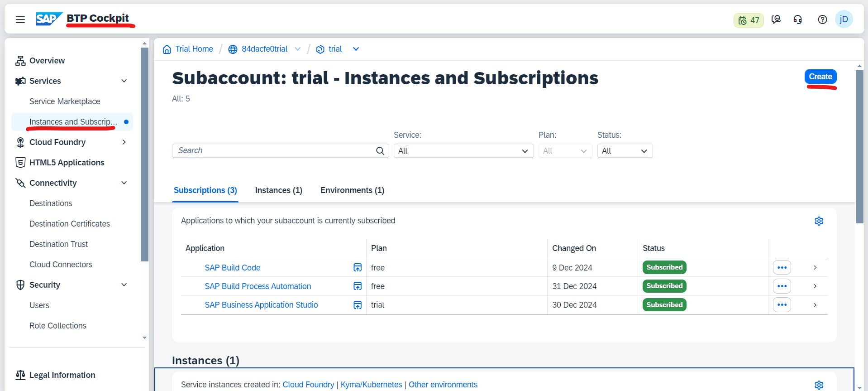Collapse the Services section chevron
Screen dimensions: 868x391
click(124, 81)
